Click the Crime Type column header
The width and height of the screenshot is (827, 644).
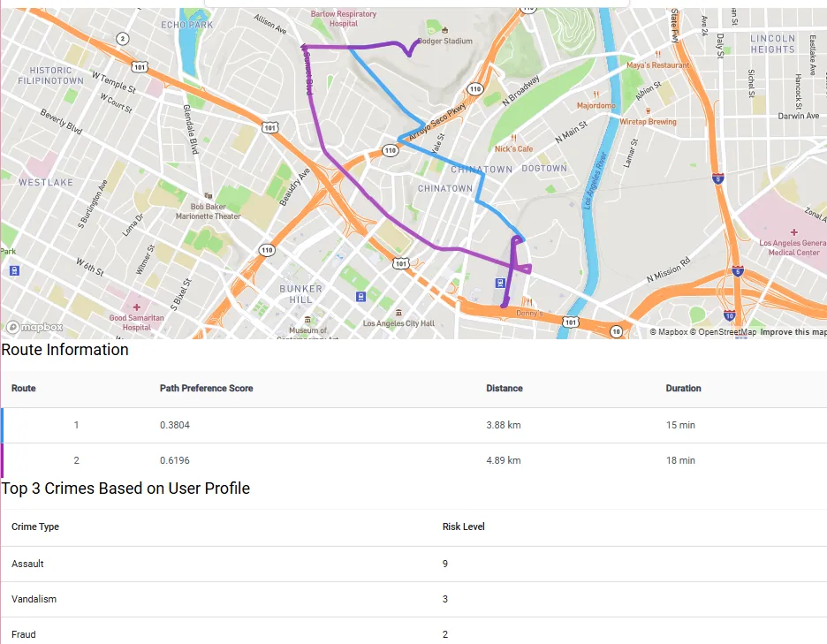(x=35, y=527)
